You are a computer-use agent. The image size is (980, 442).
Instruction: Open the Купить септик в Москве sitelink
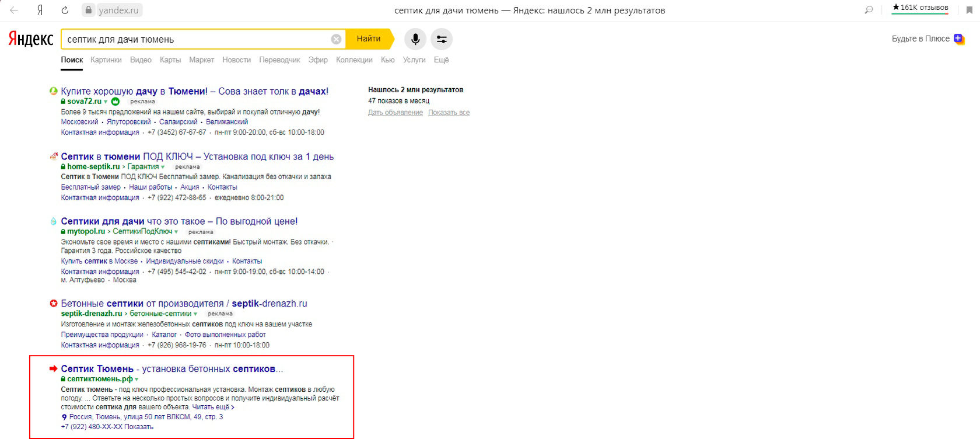click(x=99, y=261)
